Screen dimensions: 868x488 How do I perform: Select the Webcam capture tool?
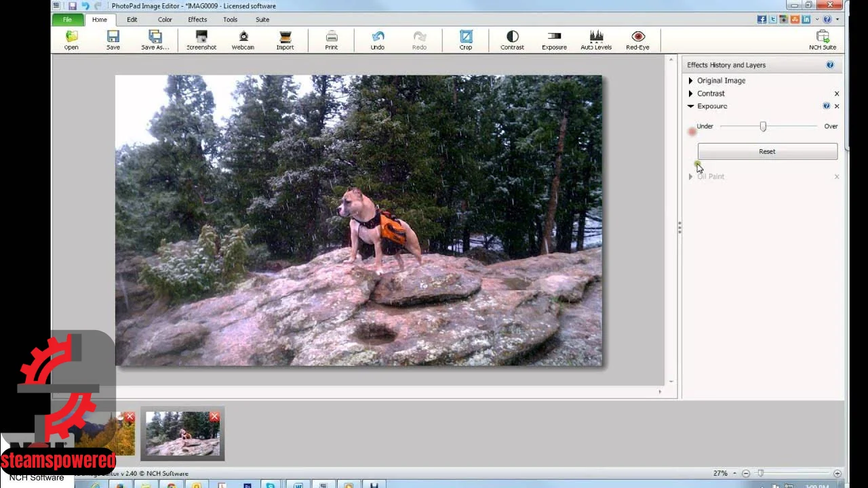point(243,41)
